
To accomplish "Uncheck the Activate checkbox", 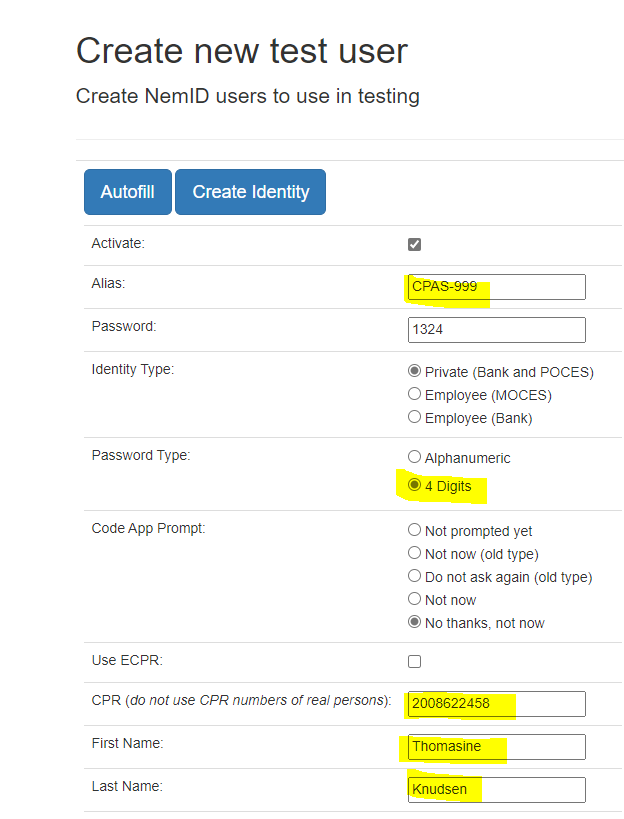I will (x=415, y=244).
